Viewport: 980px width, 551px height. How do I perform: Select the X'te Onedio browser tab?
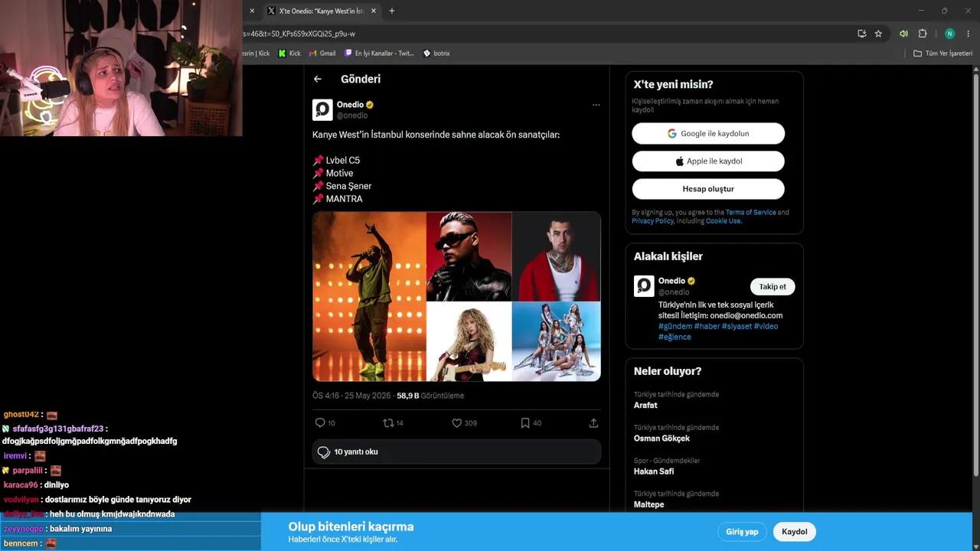(322, 11)
